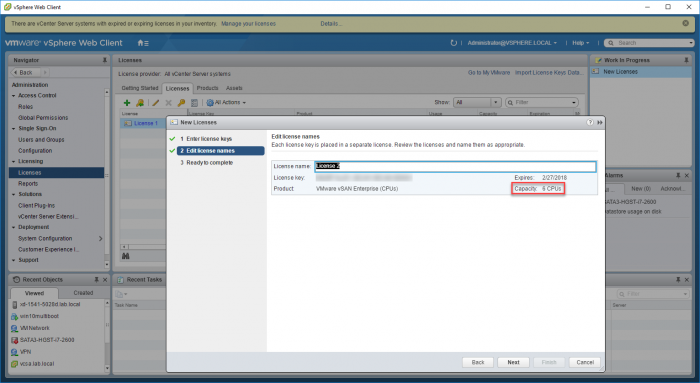This screenshot has width=700, height=383.
Task: Expand the Filter options dropdown arrow
Action: click(574, 103)
